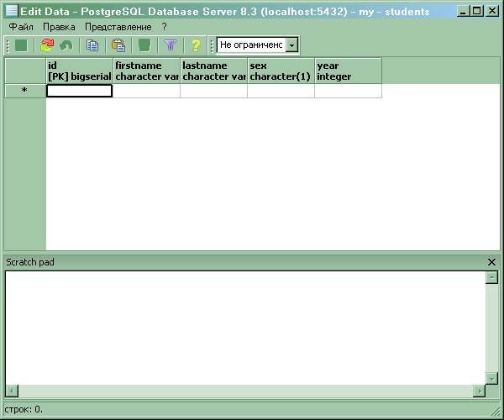Select the id column header

tap(80, 71)
